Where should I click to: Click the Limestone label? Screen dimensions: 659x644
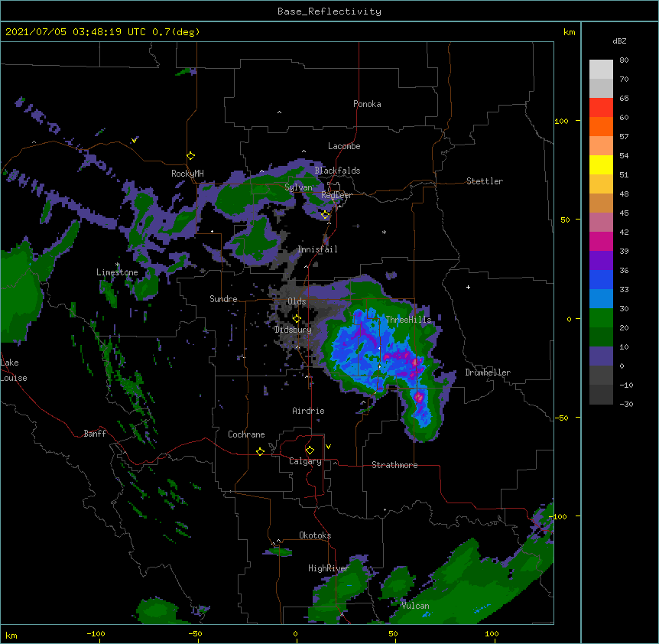117,272
